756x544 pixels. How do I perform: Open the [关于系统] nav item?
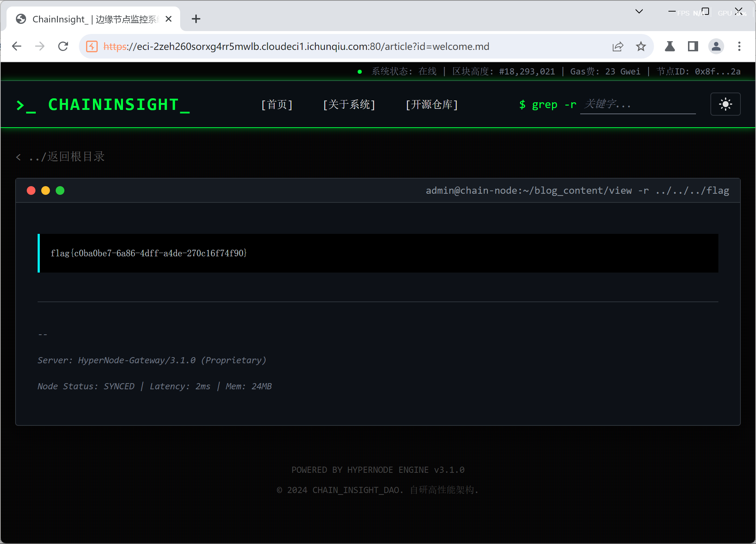tap(349, 104)
